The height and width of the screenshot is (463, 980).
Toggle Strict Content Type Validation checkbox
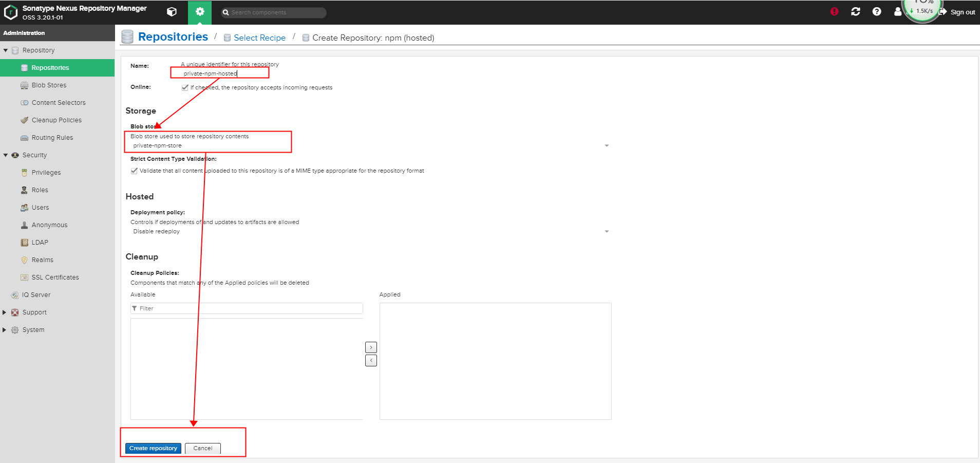[134, 171]
